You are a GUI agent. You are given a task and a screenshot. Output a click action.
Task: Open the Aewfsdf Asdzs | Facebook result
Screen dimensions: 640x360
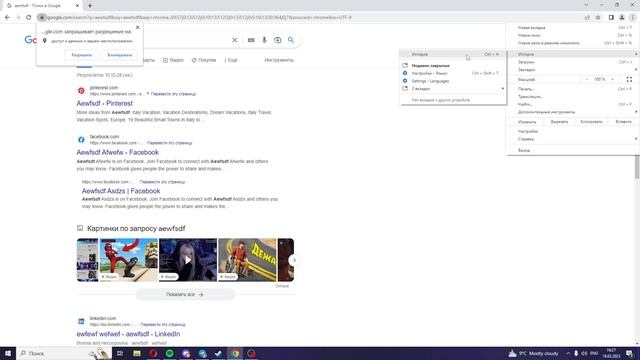(x=121, y=191)
